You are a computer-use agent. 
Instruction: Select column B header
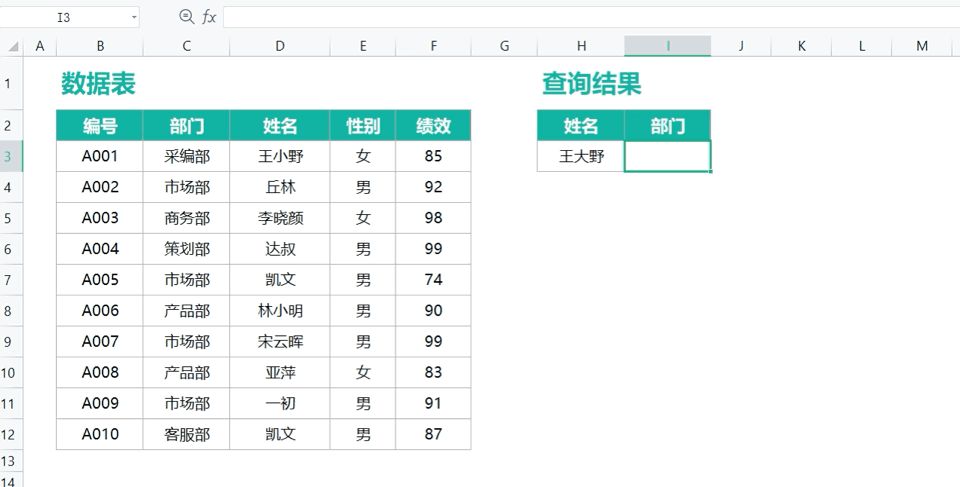tap(100, 46)
